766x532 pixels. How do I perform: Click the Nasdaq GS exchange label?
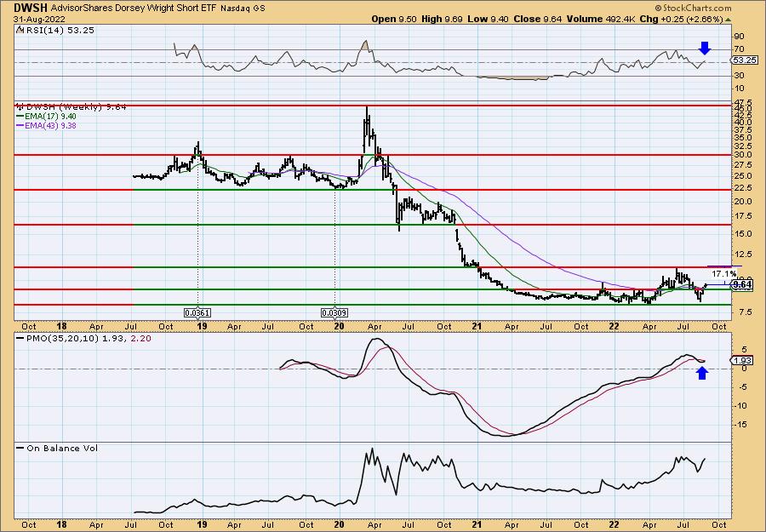(x=243, y=9)
